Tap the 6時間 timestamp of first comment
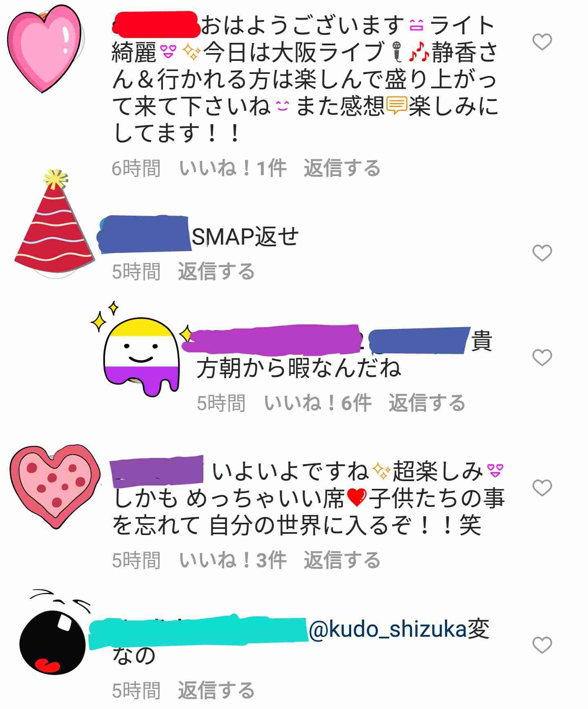Screen dimensions: 588x709 pyautogui.click(x=136, y=168)
